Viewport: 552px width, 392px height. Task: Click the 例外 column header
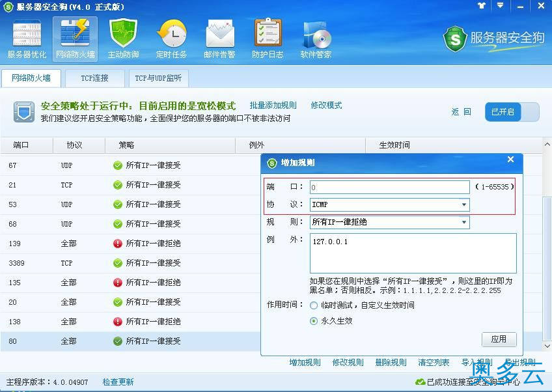click(x=300, y=145)
